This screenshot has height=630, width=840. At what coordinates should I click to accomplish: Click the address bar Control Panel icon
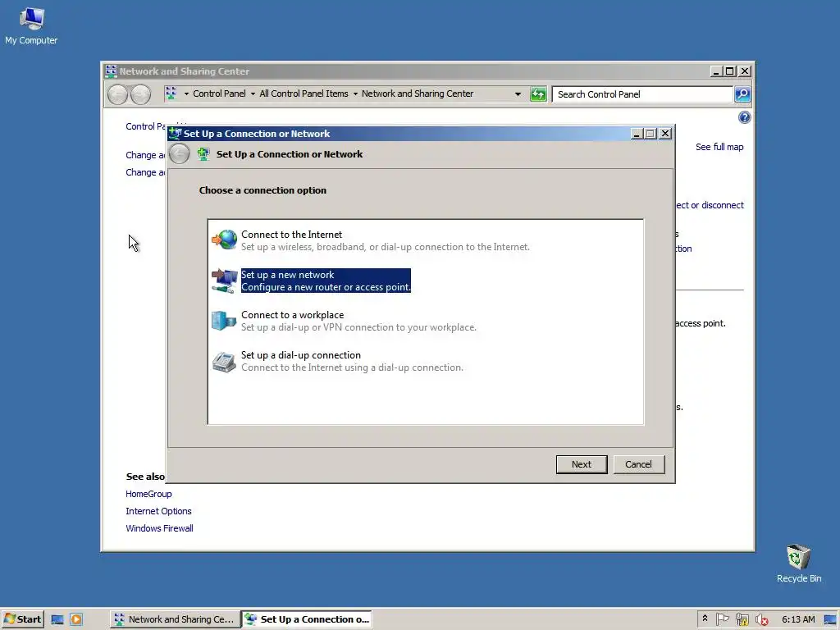[171, 94]
